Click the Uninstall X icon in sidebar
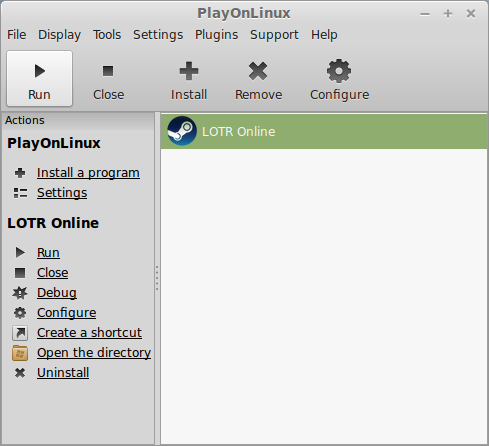 [x=20, y=373]
